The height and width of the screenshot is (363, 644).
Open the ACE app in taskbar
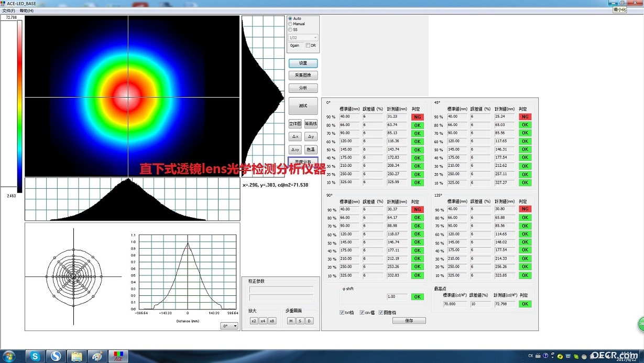click(118, 356)
